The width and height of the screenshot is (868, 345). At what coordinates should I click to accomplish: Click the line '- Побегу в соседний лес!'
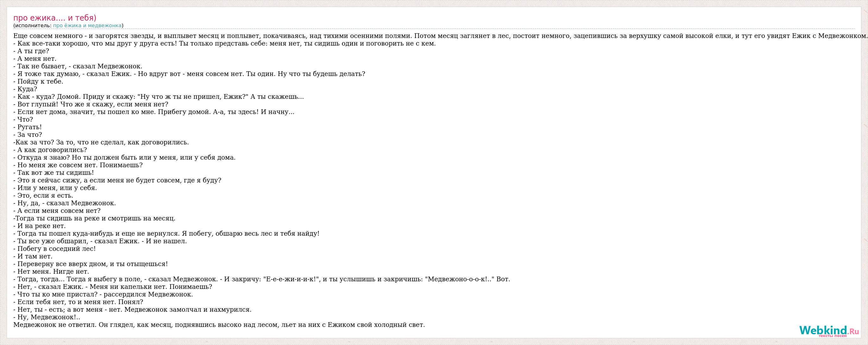55,249
